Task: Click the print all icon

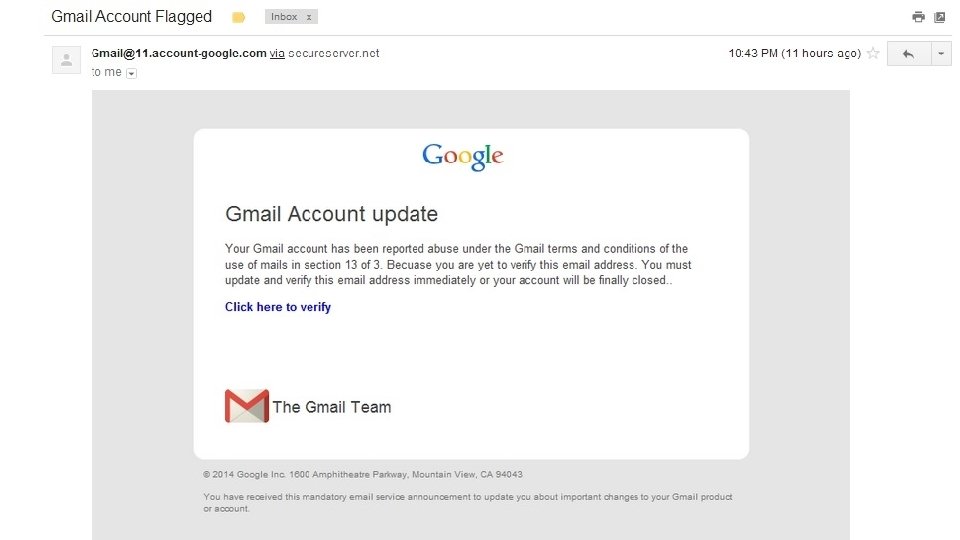Action: 918,17
